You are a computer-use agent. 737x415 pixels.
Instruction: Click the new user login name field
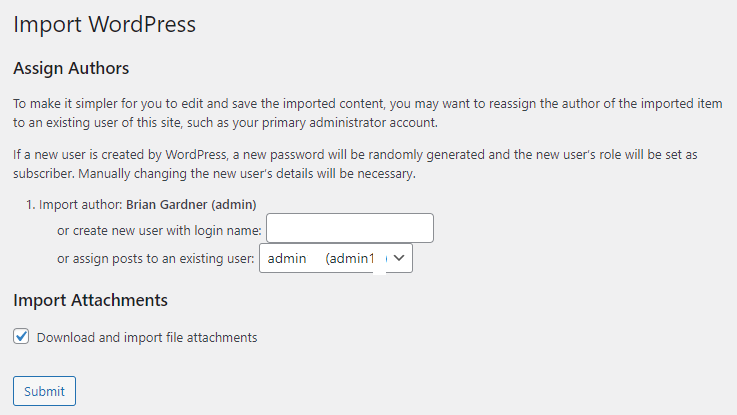(350, 228)
